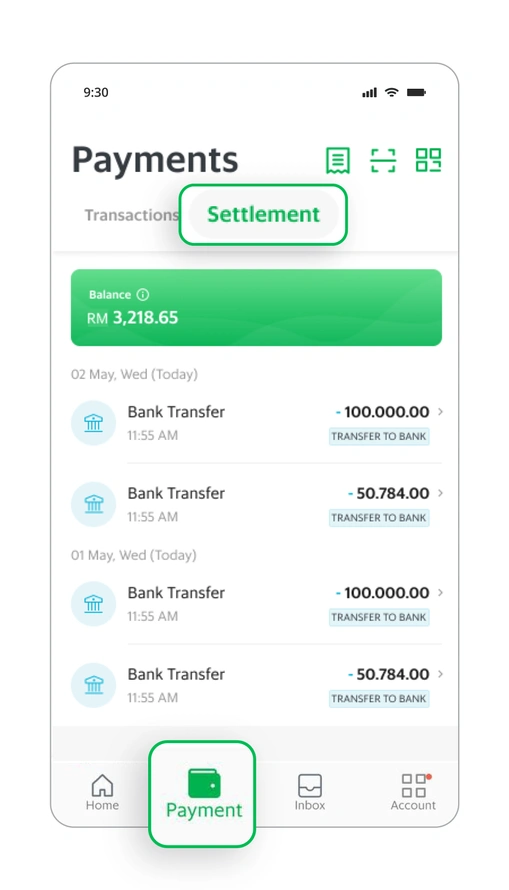Go to Home in the bottom navigation
This screenshot has width=509, height=890.
tap(102, 792)
